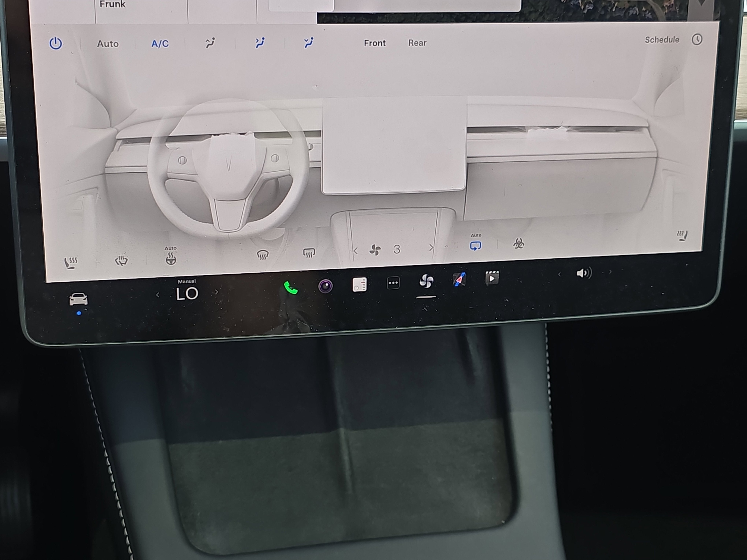The height and width of the screenshot is (560, 747).
Task: Open climate Schedule settings
Action: 662,40
